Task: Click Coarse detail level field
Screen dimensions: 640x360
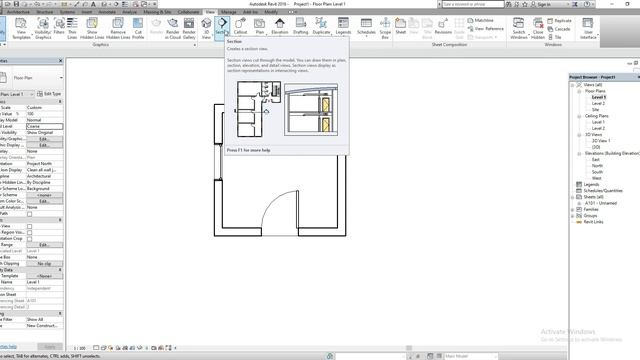Action: 44,127
